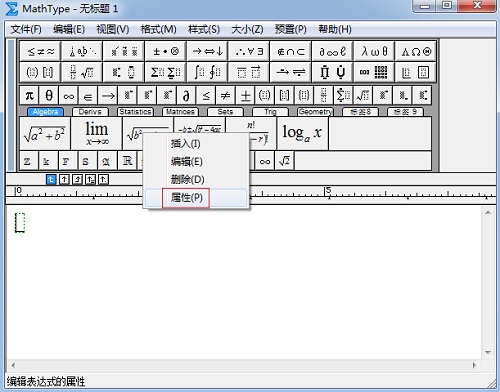
Task: Open the 视图(V) menu
Action: [x=113, y=29]
